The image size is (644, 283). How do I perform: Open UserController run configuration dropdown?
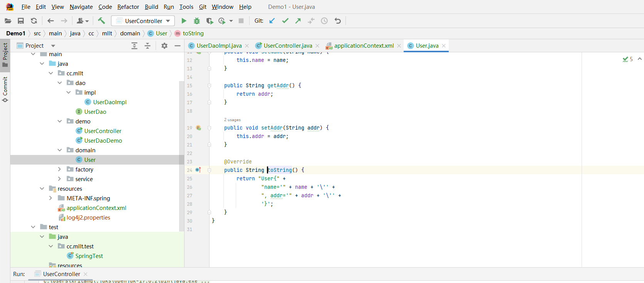(x=143, y=21)
